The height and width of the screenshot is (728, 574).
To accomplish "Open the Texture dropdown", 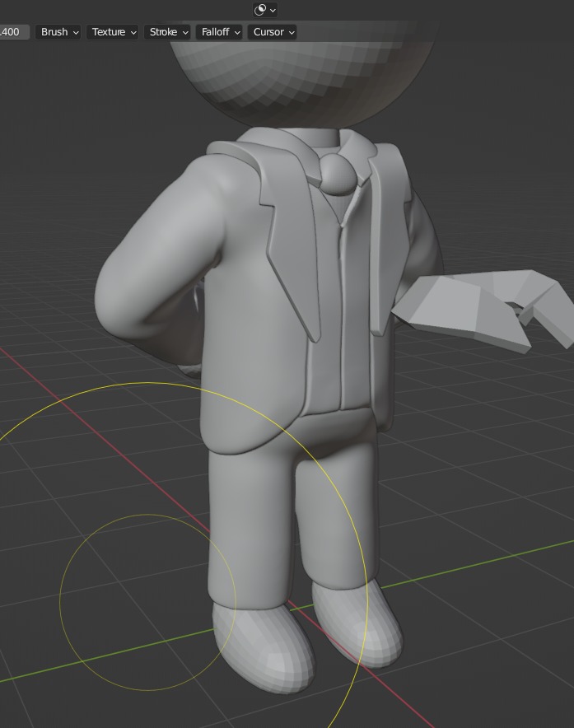I will (113, 32).
